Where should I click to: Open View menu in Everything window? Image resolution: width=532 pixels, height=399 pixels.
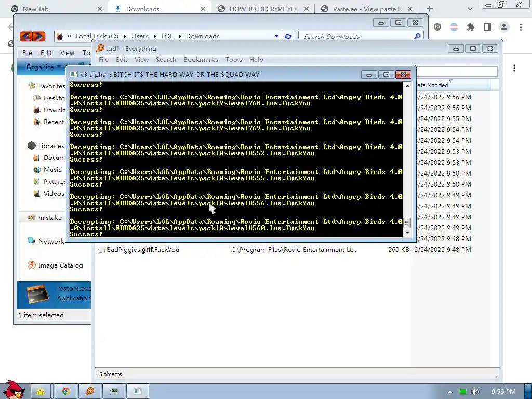point(141,60)
